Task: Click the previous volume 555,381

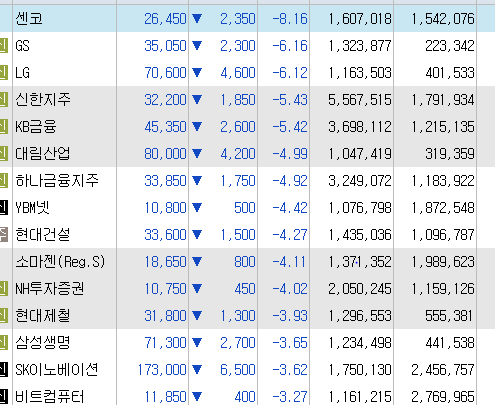Action: pos(449,316)
